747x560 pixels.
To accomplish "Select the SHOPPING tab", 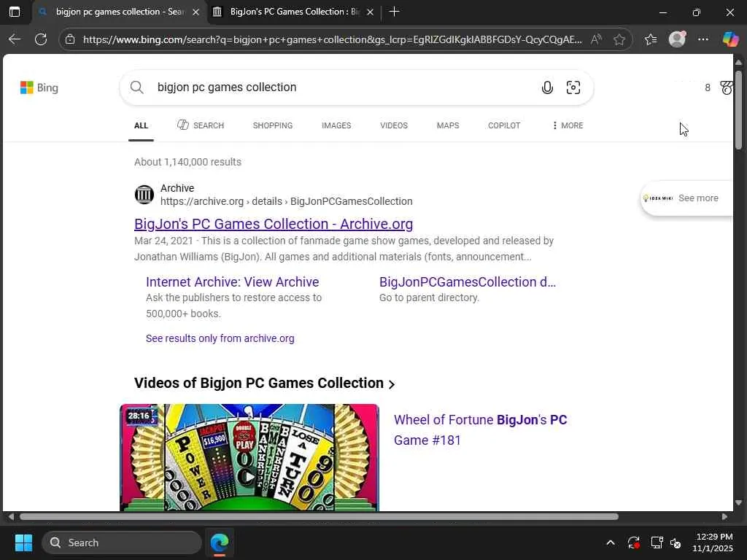I will (273, 125).
